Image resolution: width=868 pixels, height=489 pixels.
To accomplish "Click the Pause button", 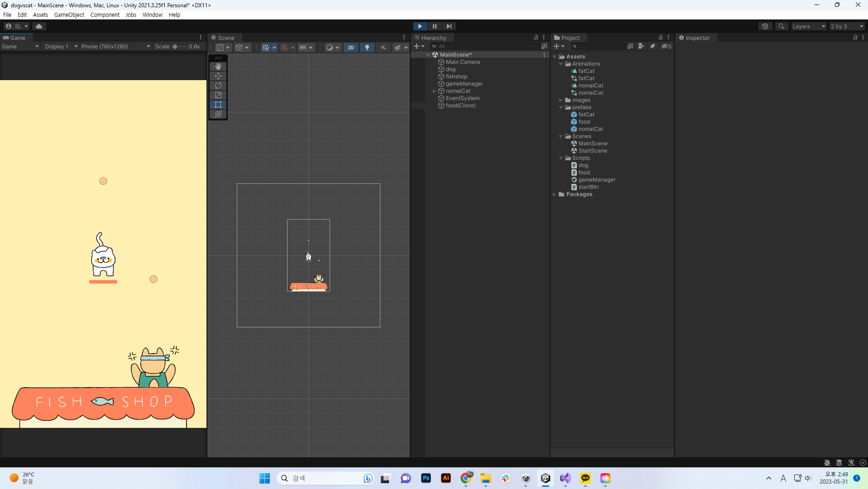I will [435, 26].
